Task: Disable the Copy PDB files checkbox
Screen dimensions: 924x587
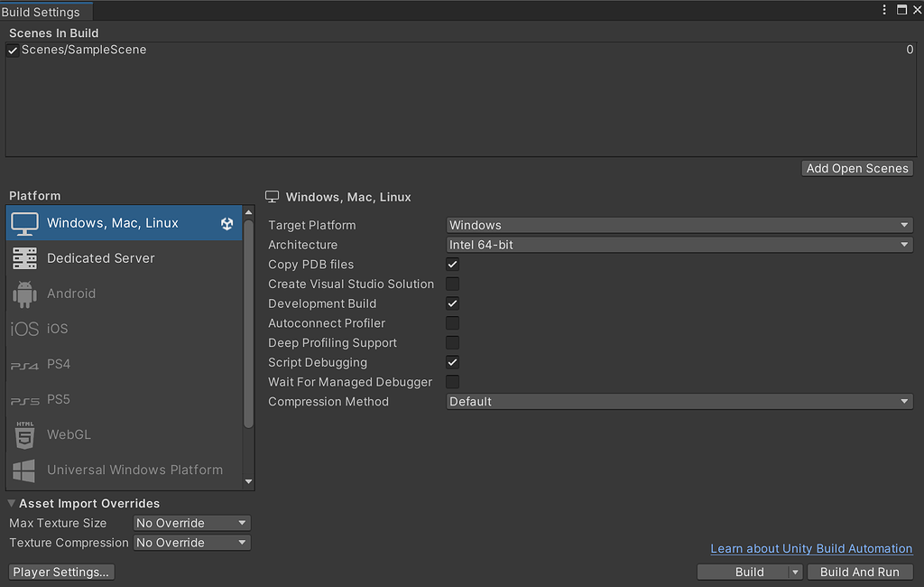Action: point(453,265)
